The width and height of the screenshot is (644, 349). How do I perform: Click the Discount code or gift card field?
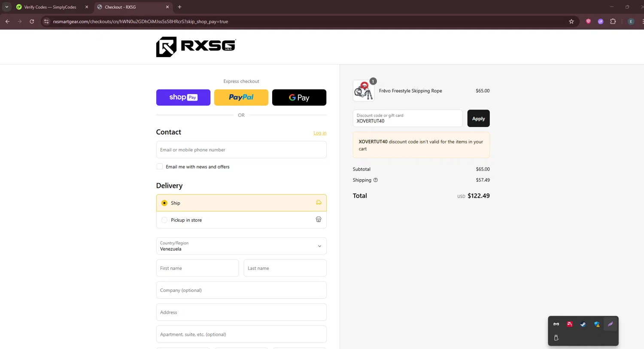(x=407, y=118)
